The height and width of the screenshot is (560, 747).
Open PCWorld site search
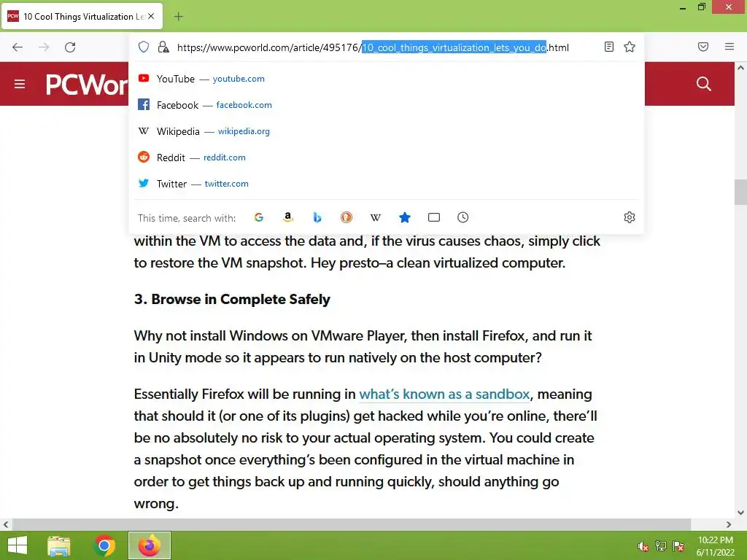pyautogui.click(x=704, y=85)
